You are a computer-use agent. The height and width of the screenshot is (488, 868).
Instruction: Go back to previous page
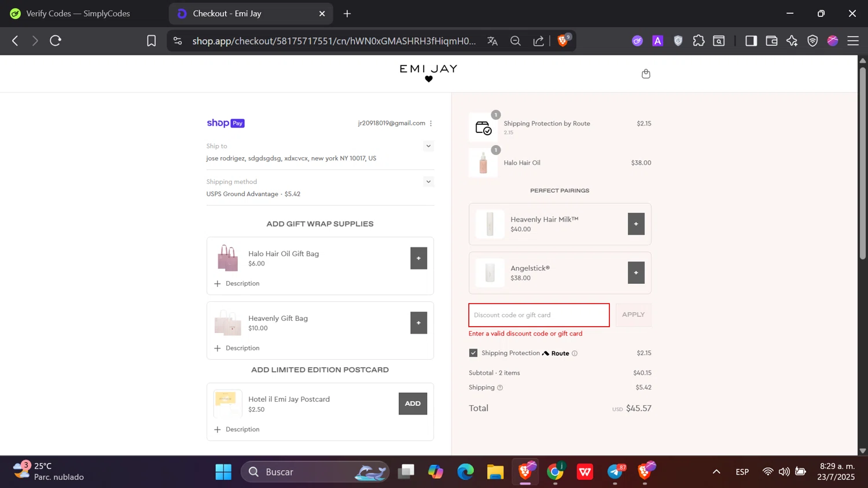point(15,40)
